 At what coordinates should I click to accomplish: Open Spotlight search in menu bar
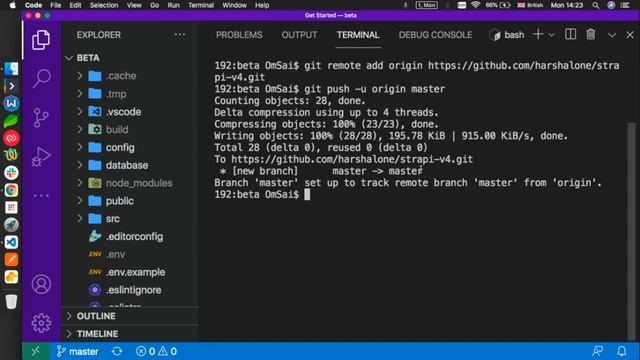pyautogui.click(x=596, y=5)
